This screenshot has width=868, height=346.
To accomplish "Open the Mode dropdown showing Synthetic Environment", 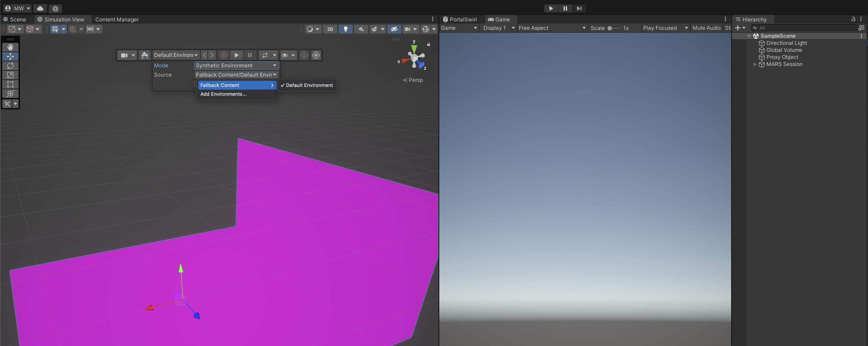I will [236, 65].
